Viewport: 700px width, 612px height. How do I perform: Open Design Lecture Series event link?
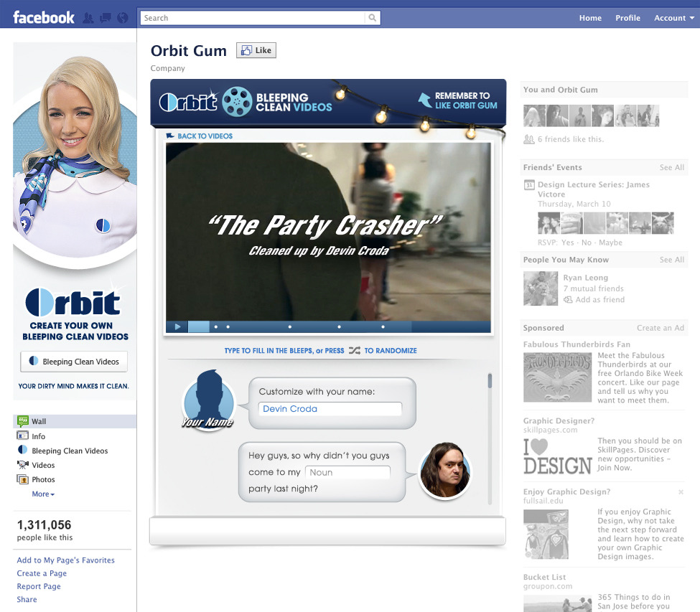pyautogui.click(x=593, y=189)
